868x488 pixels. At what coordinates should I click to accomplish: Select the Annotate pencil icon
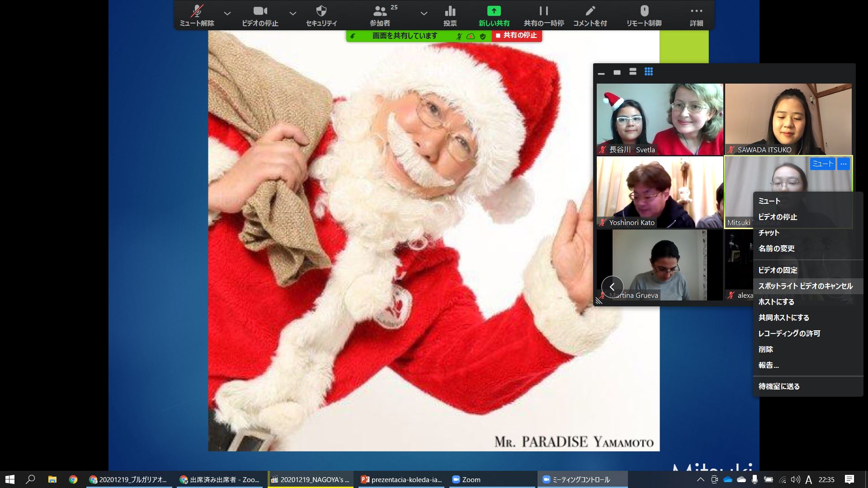tap(590, 11)
